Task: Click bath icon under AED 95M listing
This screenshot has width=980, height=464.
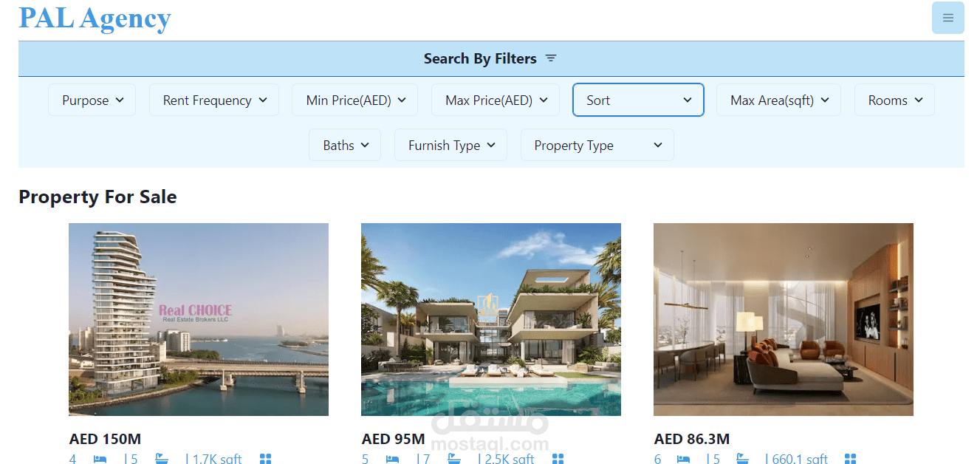Action: point(454,460)
